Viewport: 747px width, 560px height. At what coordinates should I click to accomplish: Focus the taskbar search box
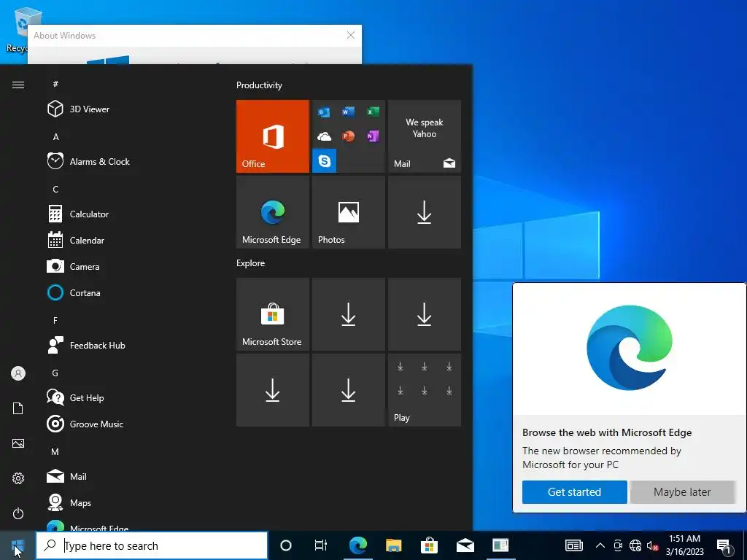(x=152, y=545)
